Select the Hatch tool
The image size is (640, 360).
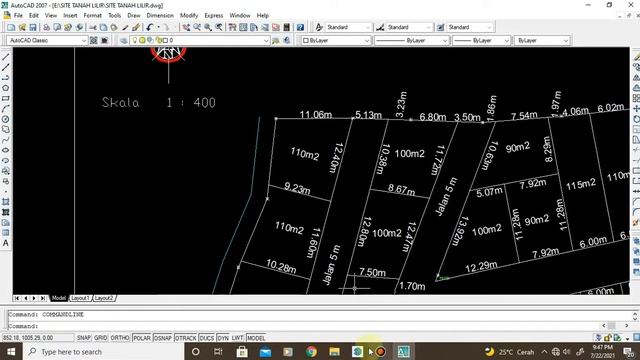click(6, 202)
